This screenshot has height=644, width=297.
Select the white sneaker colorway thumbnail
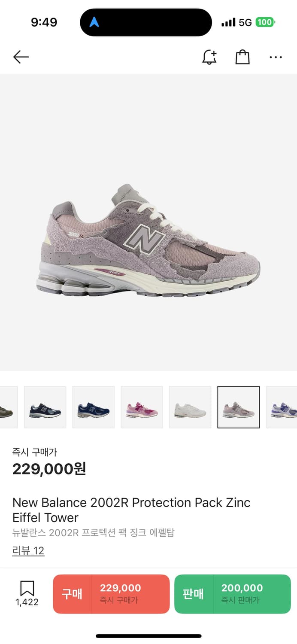pyautogui.click(x=190, y=407)
